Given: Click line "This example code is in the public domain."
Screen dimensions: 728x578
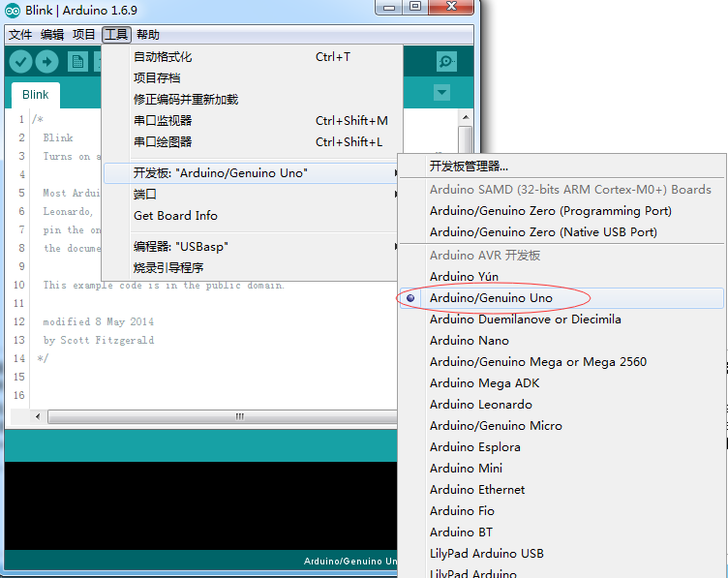Looking at the screenshot, I should pos(164,285).
